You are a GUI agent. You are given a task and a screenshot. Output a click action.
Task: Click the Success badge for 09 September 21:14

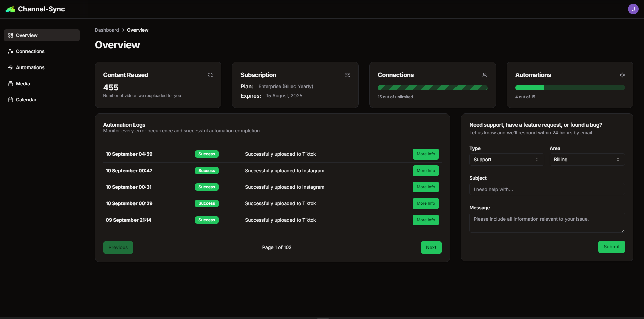207,220
